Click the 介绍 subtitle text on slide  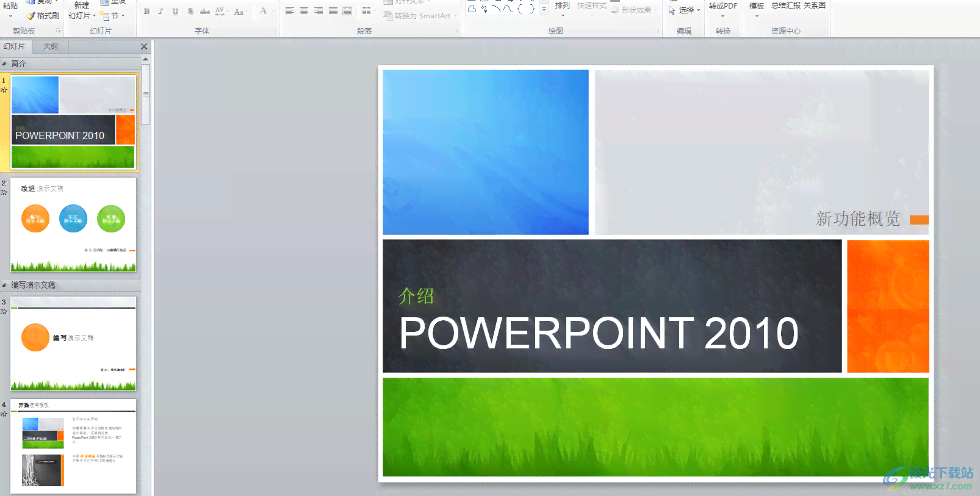(416, 297)
